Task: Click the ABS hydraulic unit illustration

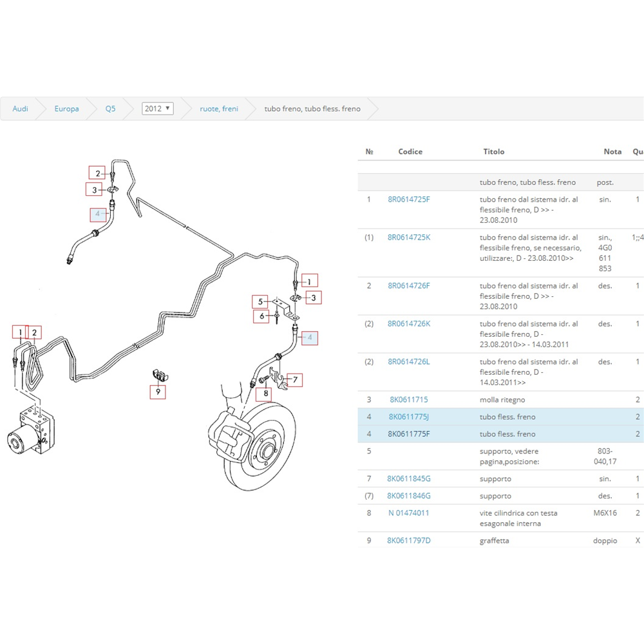Action: [32, 431]
